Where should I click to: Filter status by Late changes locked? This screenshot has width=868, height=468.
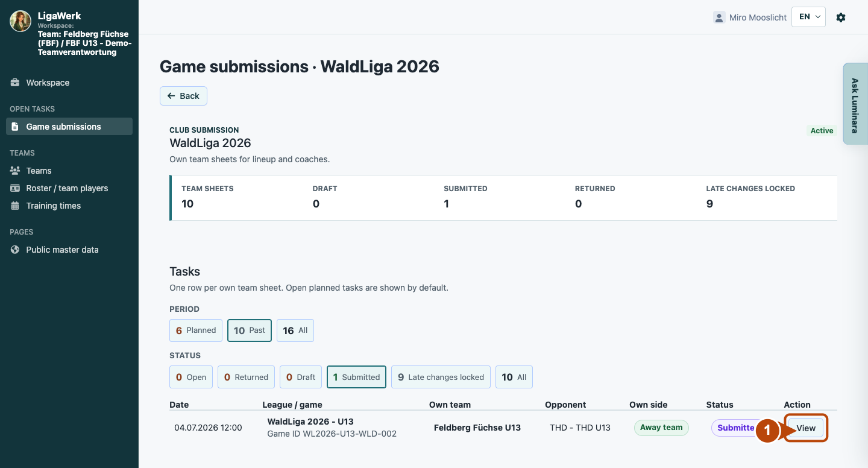[441, 377]
